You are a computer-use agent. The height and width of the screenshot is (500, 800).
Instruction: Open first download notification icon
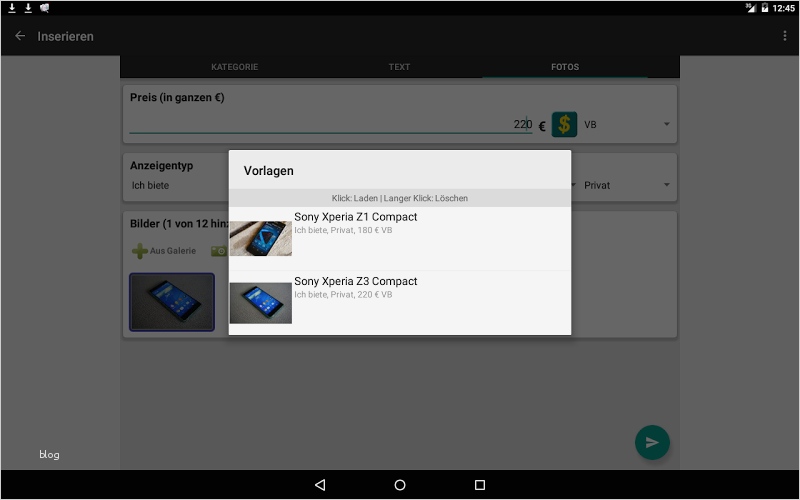(12, 8)
